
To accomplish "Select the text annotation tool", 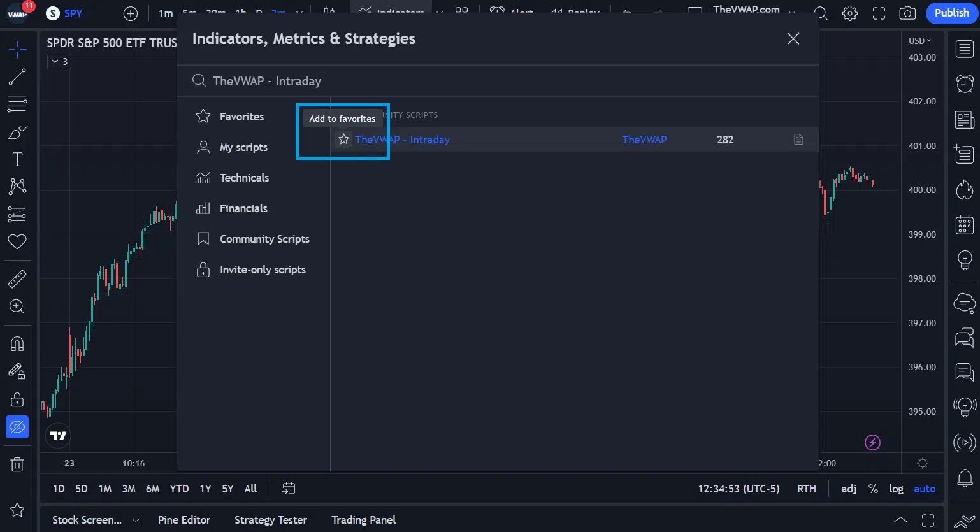I will point(17,159).
